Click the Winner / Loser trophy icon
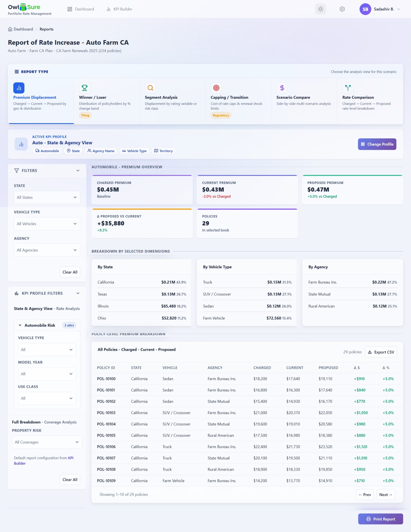The width and height of the screenshot is (411, 532). tap(85, 88)
